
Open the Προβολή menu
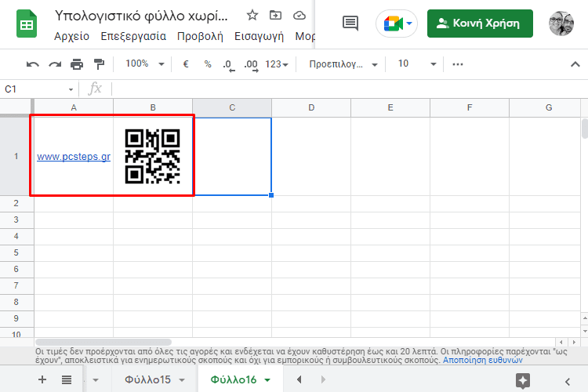(x=200, y=36)
